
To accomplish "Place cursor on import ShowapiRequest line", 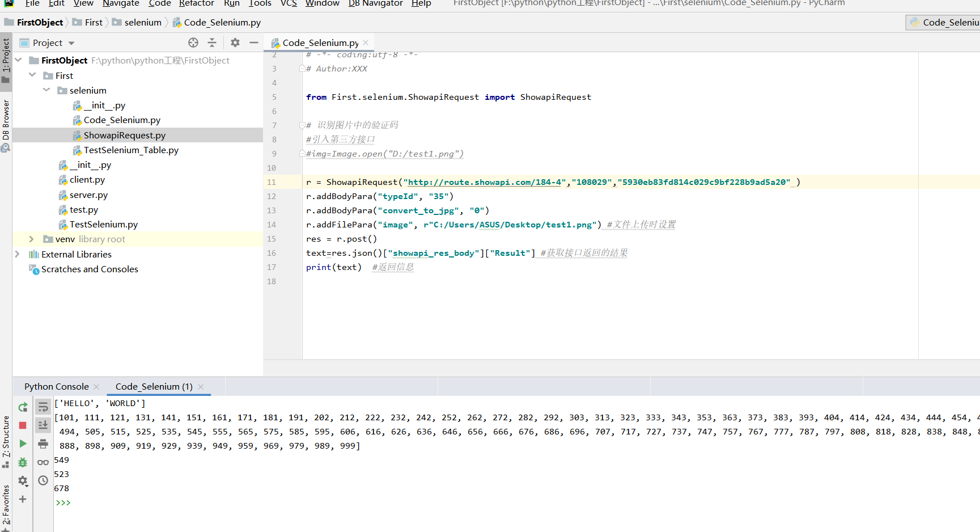I will pyautogui.click(x=448, y=97).
